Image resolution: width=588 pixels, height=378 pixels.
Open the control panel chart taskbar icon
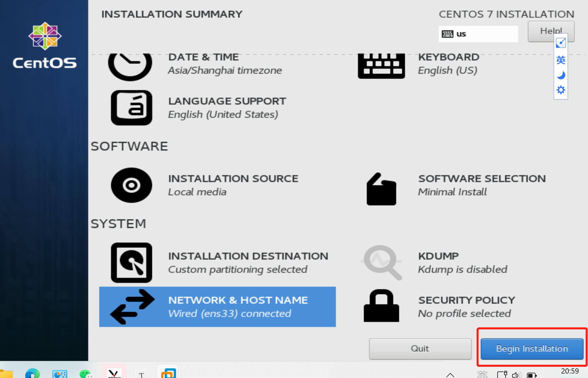60,374
